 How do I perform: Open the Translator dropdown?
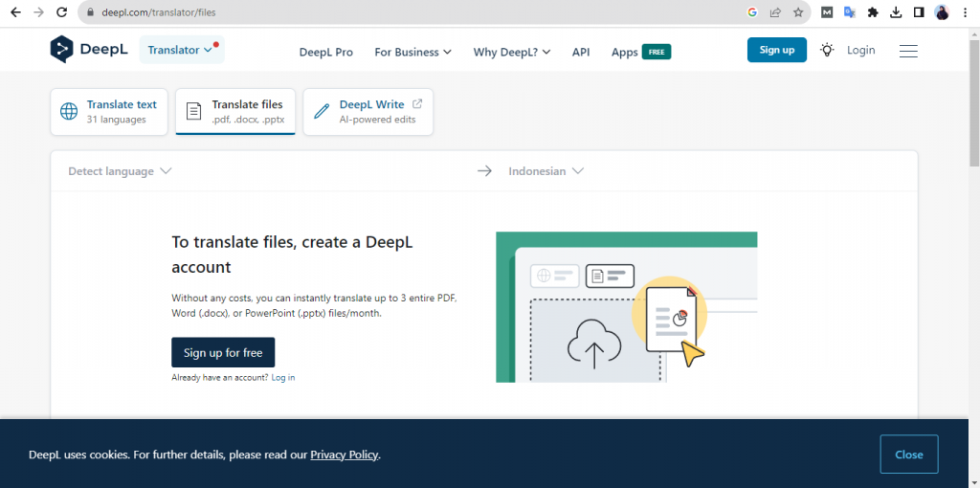pos(182,50)
